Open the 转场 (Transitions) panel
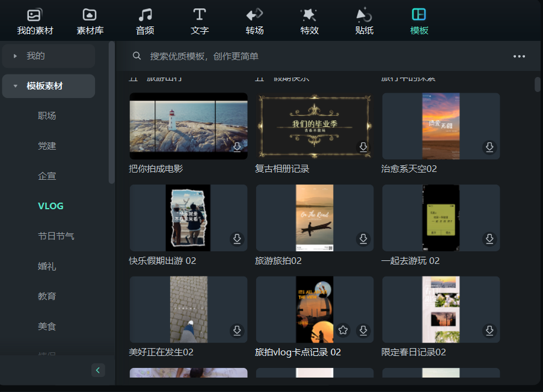The height and width of the screenshot is (392, 543). [x=254, y=20]
